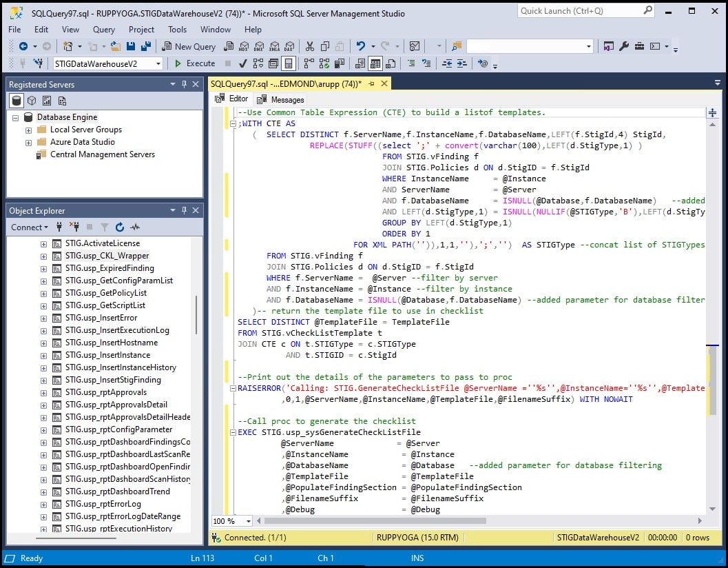Refresh the Object Explorer tree
The image size is (728, 568).
click(x=120, y=227)
